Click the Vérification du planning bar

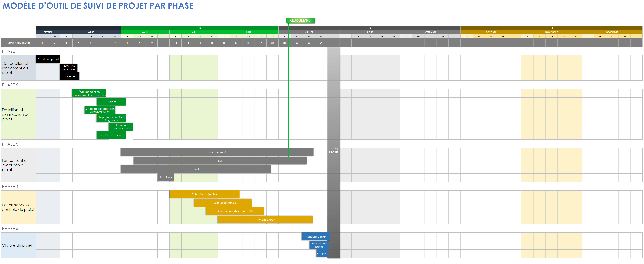(69, 68)
